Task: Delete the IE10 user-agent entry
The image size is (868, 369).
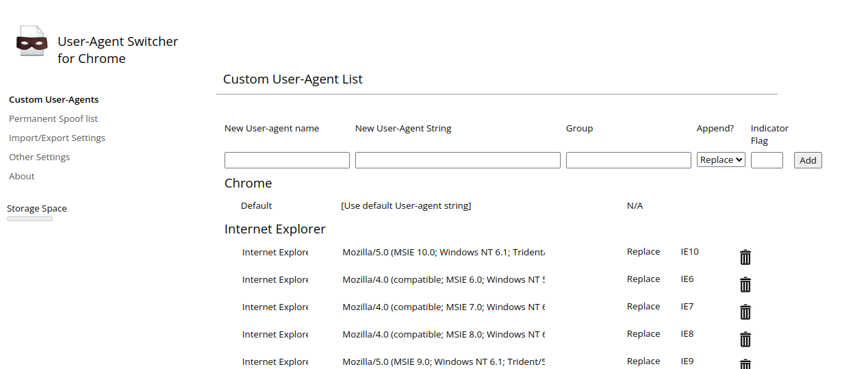Action: click(745, 257)
